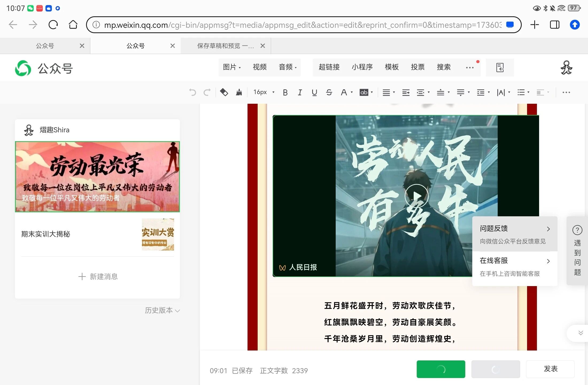This screenshot has width=588, height=385.
Task: Click the browser reload icon
Action: (53, 25)
